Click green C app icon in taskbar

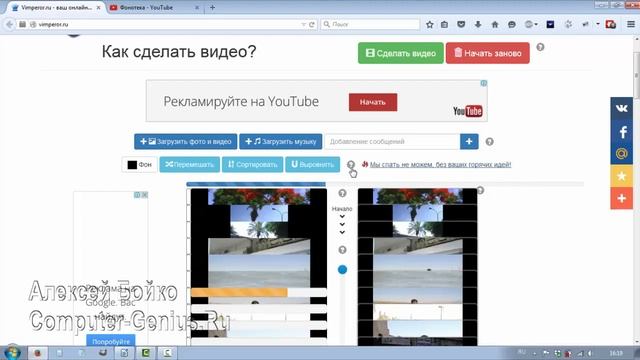tap(145, 353)
